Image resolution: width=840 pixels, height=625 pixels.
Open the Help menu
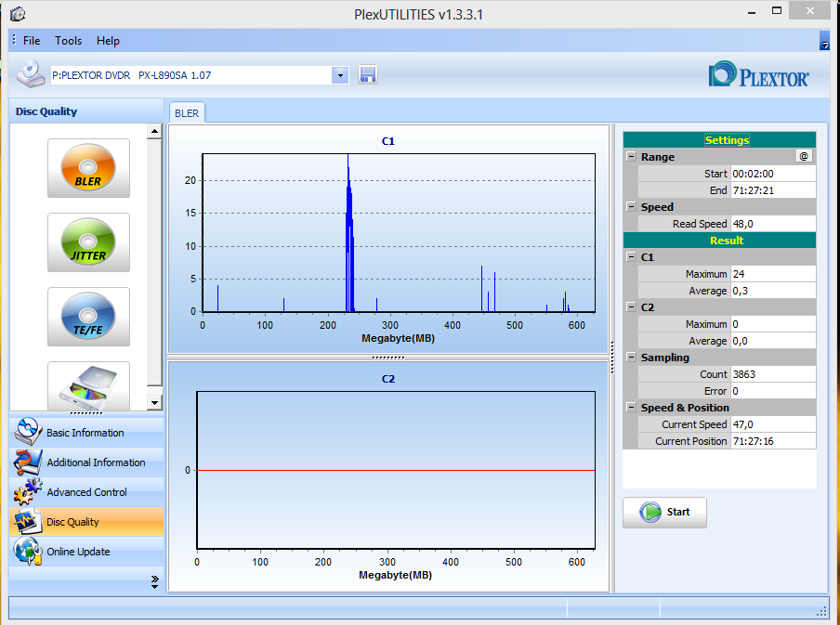tap(108, 41)
